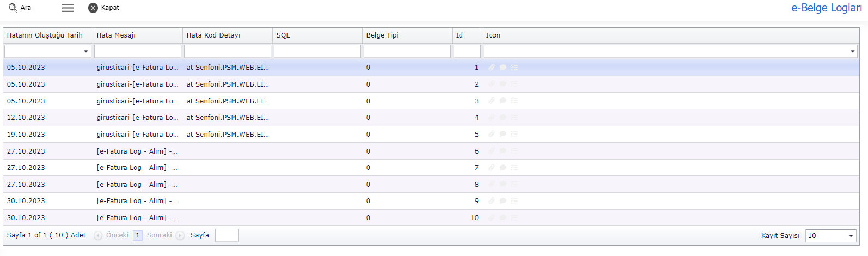The width and height of the screenshot is (868, 256).
Task: Focus the Hata Kod Detayı filter field
Action: coord(228,51)
